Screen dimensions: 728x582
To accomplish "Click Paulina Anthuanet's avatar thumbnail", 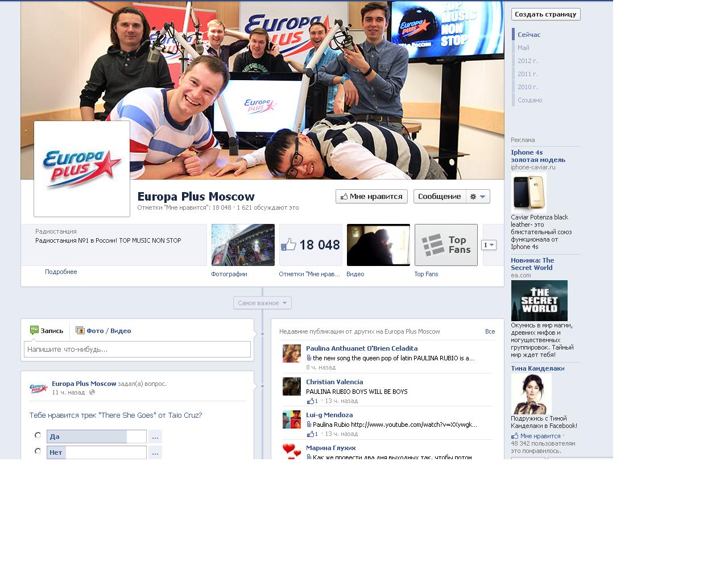I will pos(292,354).
